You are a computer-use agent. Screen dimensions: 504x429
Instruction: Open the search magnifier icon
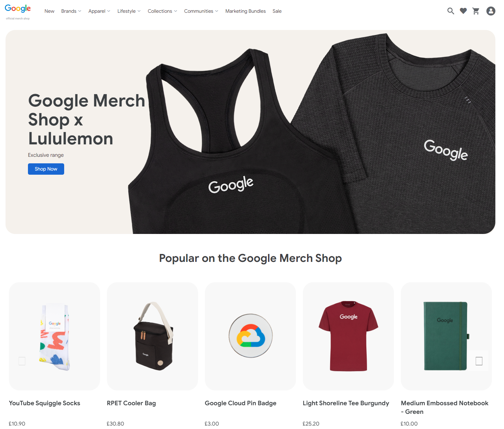coord(451,11)
